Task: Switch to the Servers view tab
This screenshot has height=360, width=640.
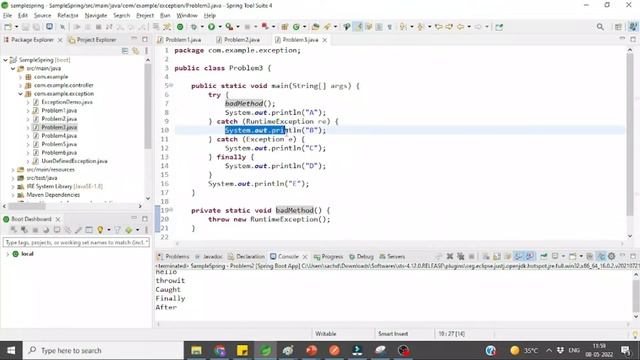Action: (x=392, y=257)
